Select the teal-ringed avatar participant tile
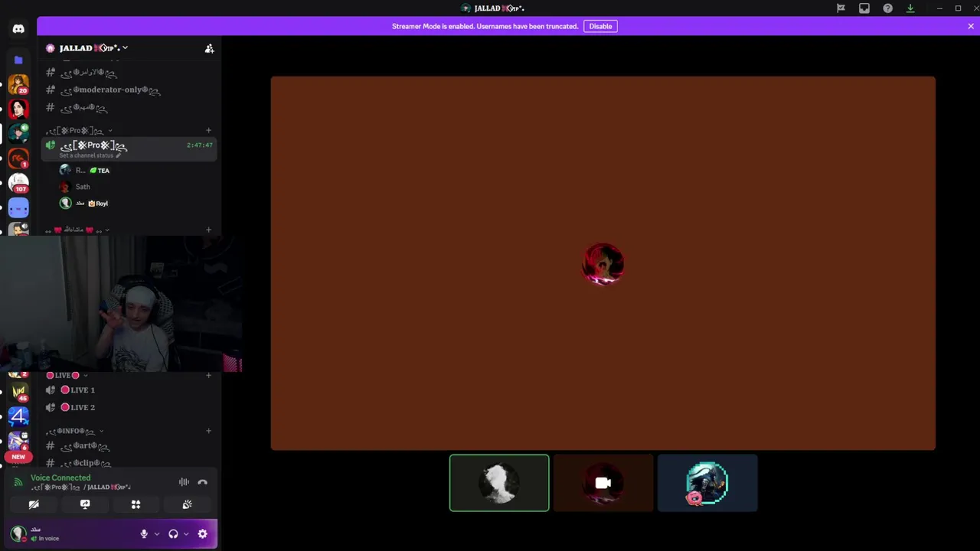Image resolution: width=980 pixels, height=551 pixels. [707, 483]
